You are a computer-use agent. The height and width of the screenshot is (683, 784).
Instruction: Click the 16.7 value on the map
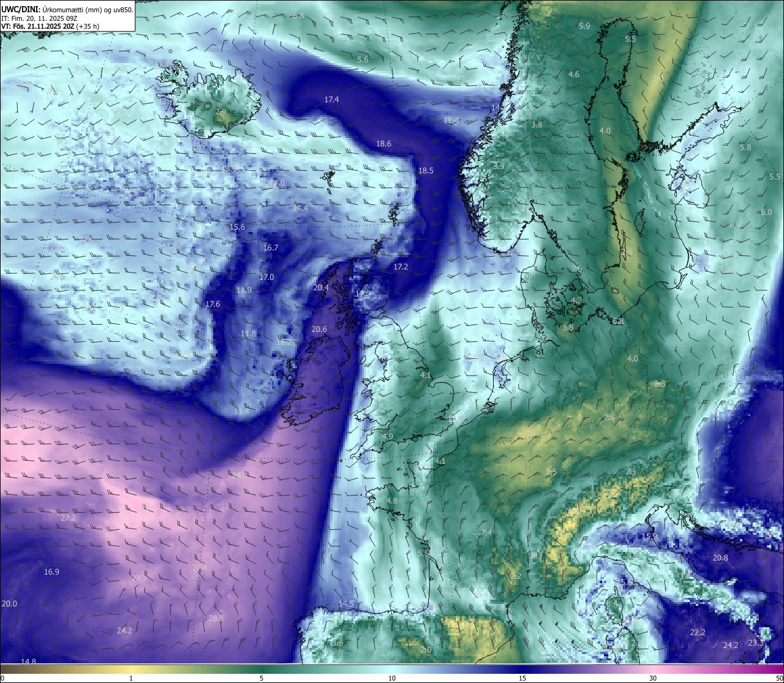271,247
